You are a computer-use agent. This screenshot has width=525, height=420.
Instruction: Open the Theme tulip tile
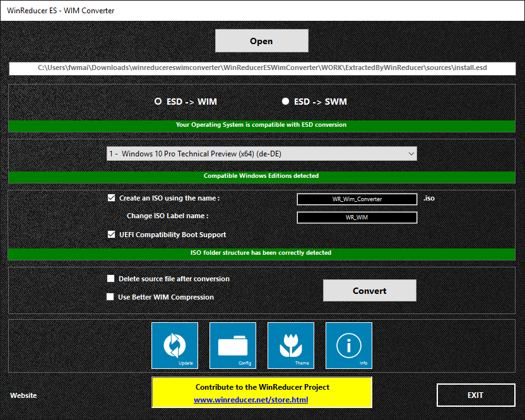[x=291, y=346]
